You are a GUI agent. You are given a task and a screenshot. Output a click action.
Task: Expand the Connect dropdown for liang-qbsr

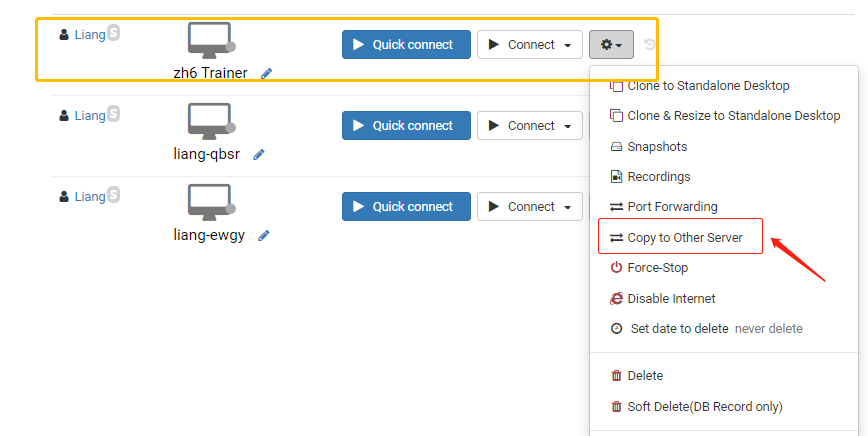point(567,126)
